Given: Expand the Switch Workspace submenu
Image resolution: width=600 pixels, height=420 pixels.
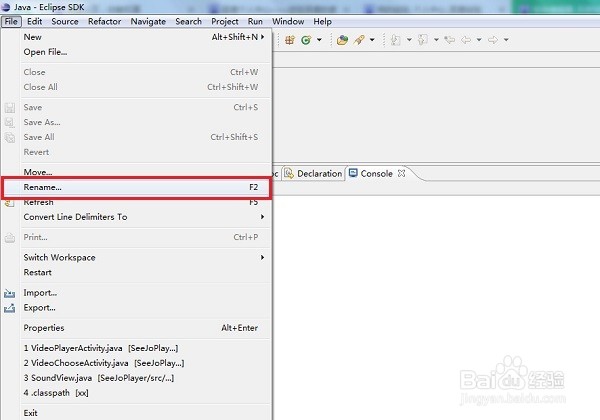Looking at the screenshot, I should (x=262, y=257).
